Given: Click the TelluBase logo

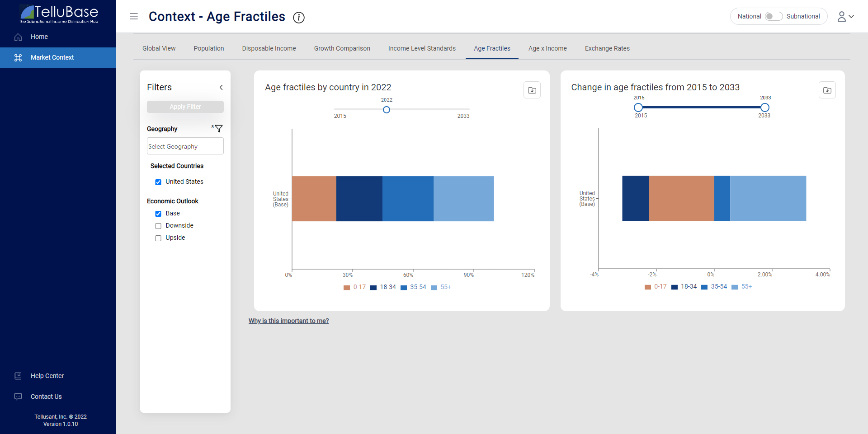Looking at the screenshot, I should (59, 14).
